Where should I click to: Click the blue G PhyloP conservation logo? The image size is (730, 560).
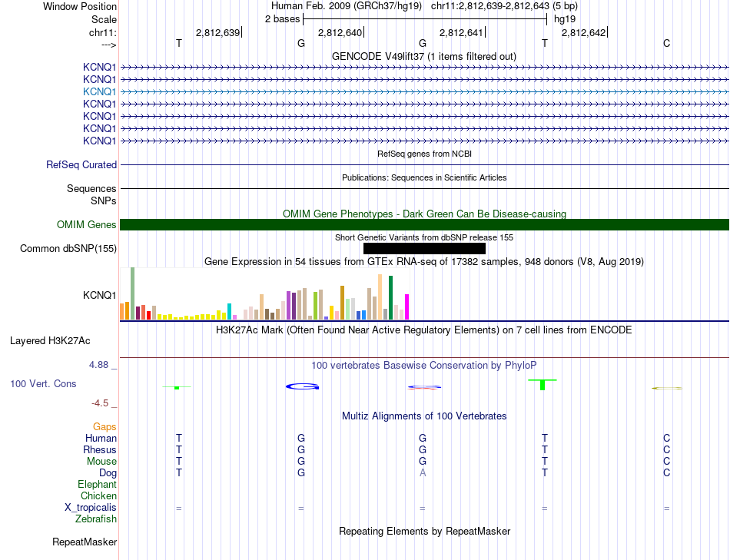(302, 386)
